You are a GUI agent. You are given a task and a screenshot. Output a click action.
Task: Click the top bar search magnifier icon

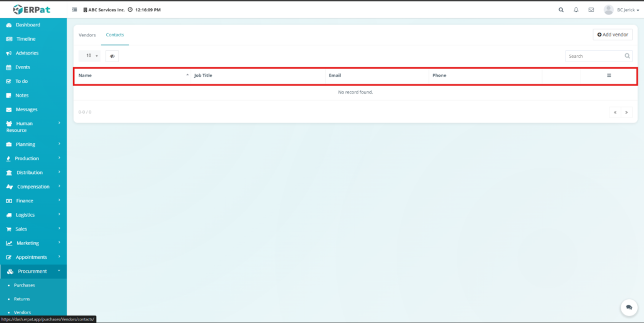click(x=561, y=10)
